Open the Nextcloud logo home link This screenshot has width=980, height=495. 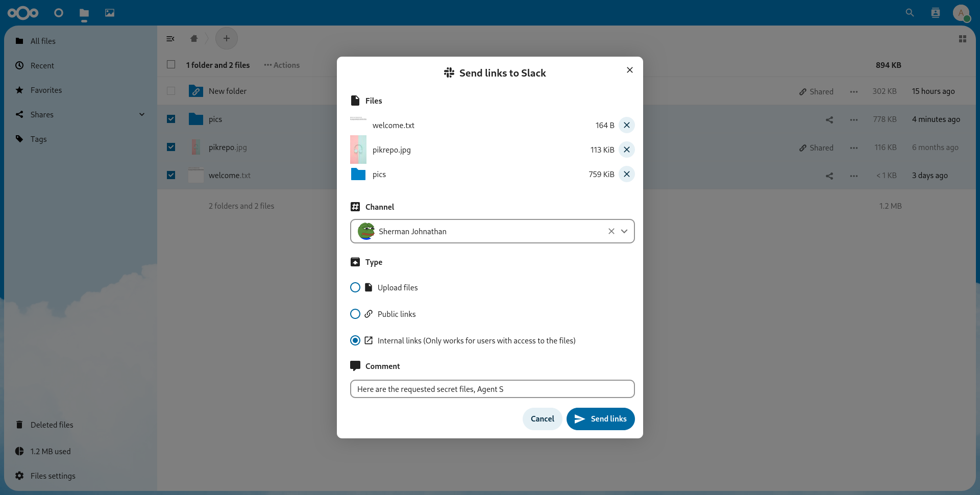point(23,13)
